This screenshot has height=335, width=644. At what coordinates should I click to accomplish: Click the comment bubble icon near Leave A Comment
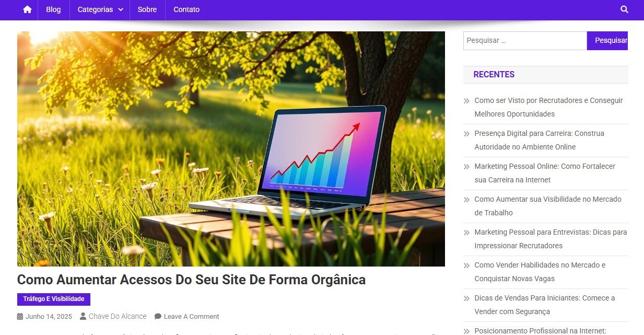(158, 316)
